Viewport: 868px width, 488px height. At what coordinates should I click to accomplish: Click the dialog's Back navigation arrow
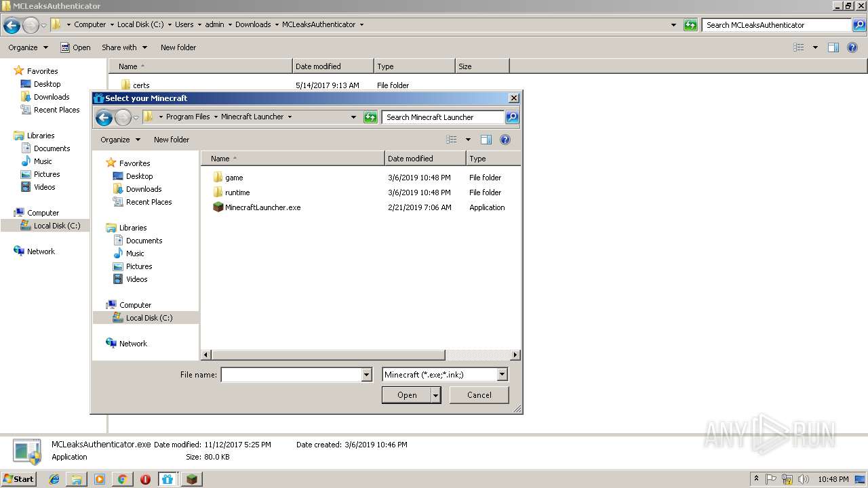click(104, 118)
